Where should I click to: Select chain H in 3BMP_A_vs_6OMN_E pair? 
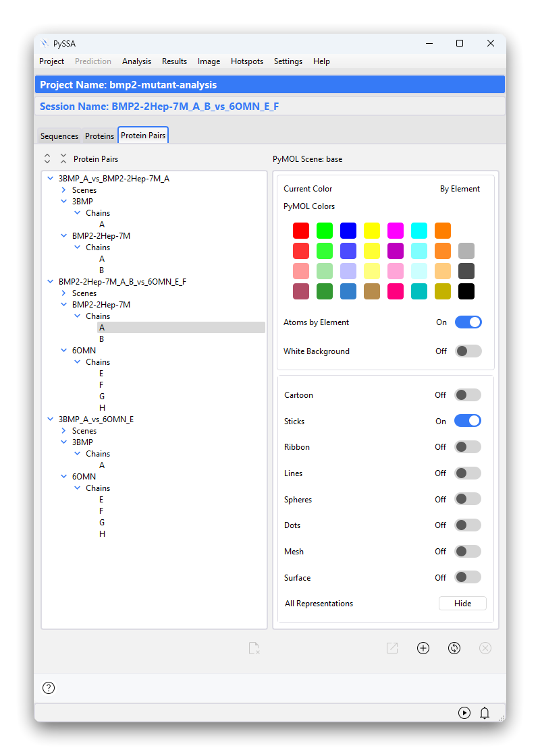103,533
